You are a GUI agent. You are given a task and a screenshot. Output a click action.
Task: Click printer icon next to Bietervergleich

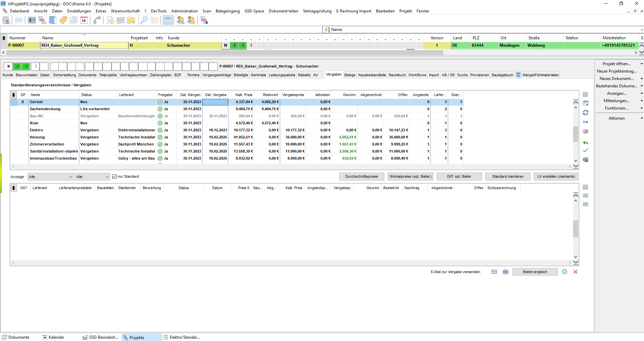tap(506, 272)
